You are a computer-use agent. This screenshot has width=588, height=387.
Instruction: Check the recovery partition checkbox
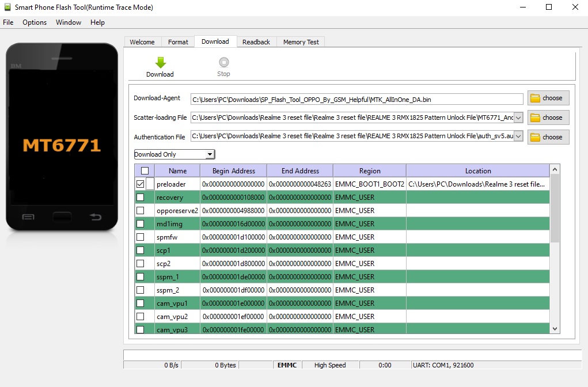(141, 198)
